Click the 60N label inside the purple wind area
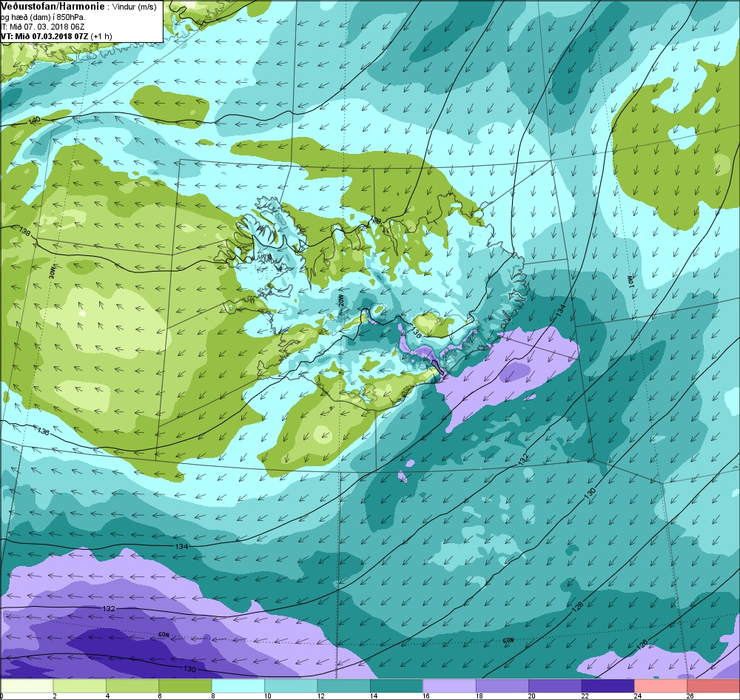Viewport: 740px width, 700px height. [x=164, y=635]
